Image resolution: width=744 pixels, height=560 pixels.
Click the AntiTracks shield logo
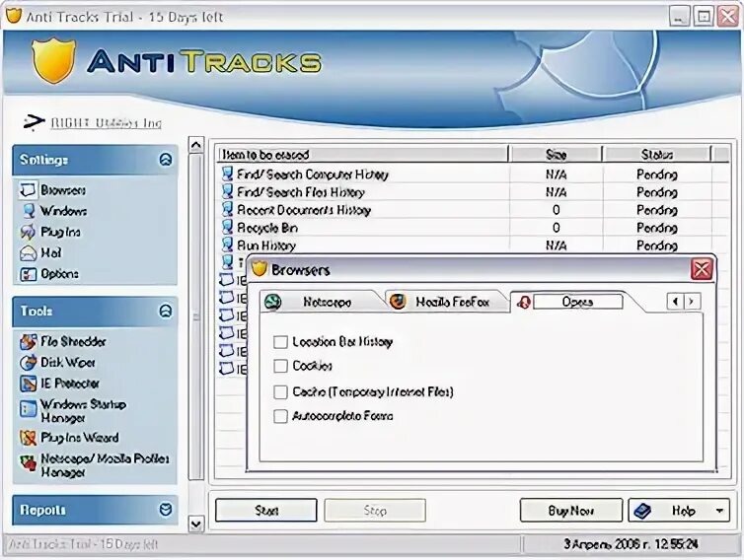pyautogui.click(x=53, y=61)
